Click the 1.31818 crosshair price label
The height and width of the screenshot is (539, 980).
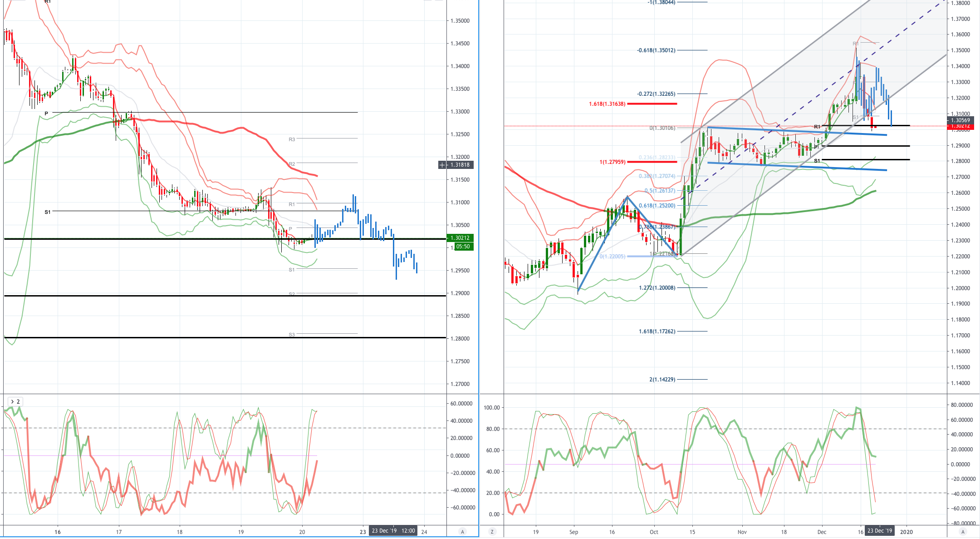click(461, 165)
